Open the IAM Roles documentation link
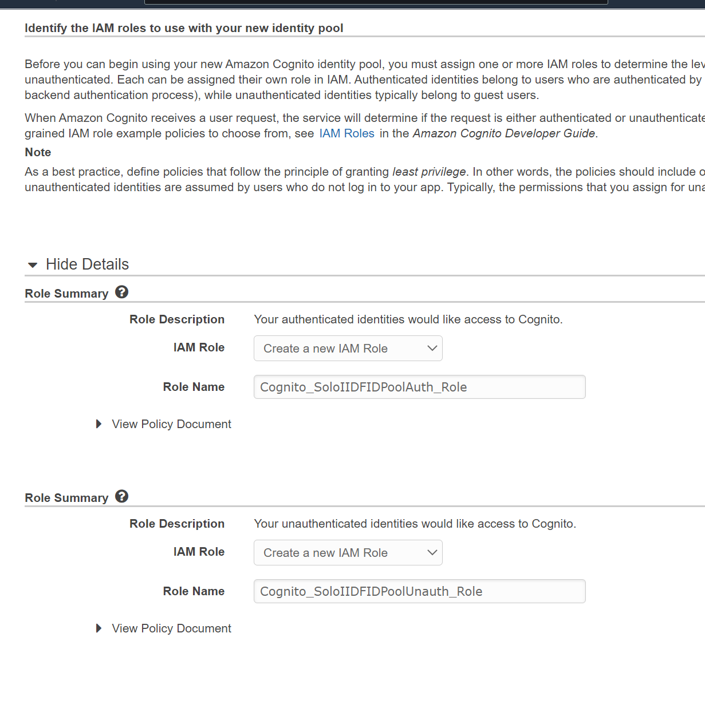This screenshot has width=705, height=728. (x=346, y=133)
